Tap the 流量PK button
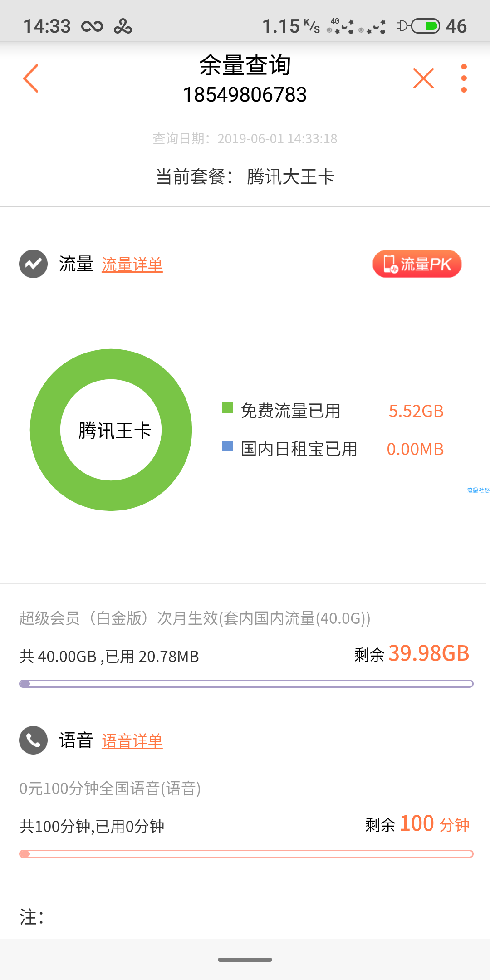Viewport: 490px width, 980px height. (417, 264)
